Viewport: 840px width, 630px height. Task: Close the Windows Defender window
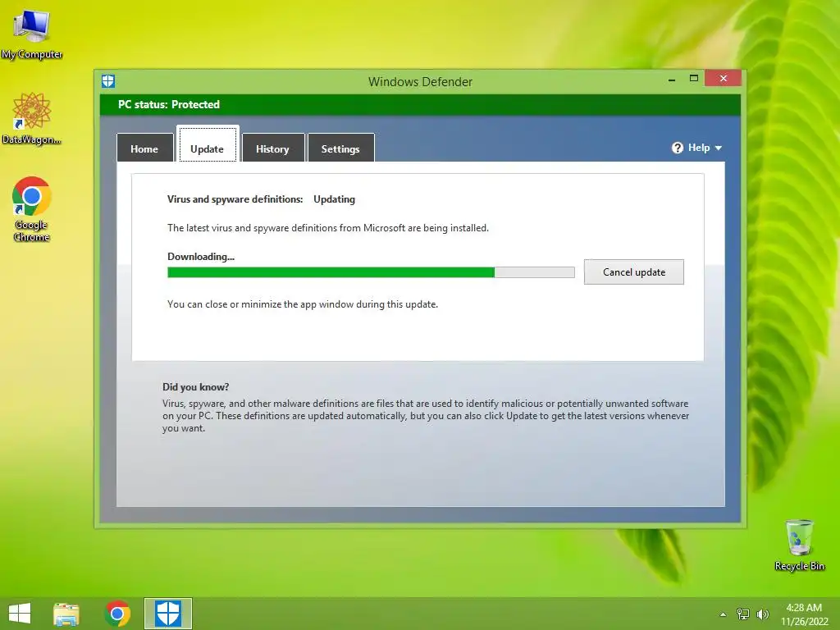(x=724, y=78)
